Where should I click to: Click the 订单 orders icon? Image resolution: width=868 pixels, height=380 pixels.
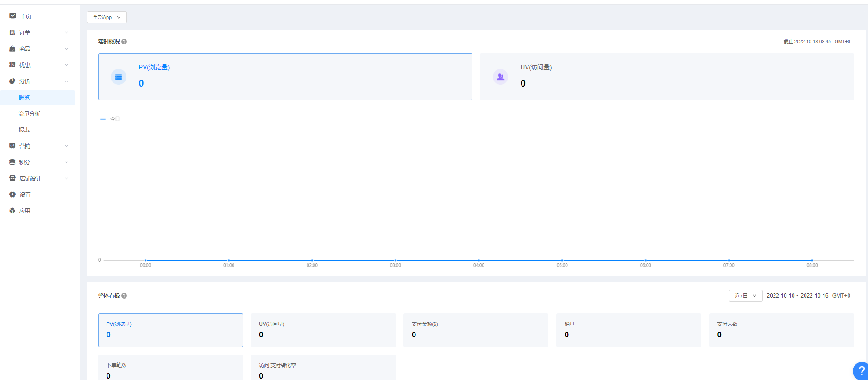click(x=13, y=32)
